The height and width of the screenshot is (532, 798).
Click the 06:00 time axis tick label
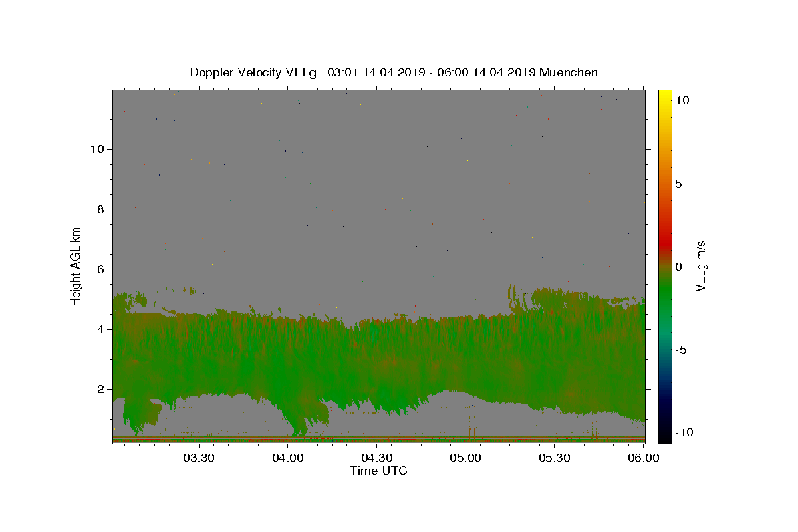tap(644, 458)
